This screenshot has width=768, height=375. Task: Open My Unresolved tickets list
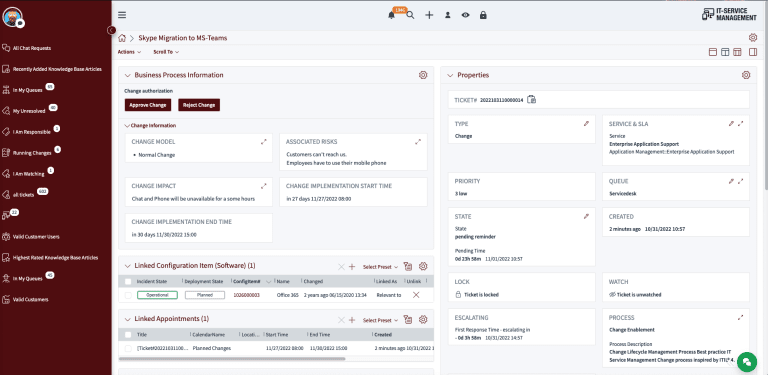[x=29, y=111]
